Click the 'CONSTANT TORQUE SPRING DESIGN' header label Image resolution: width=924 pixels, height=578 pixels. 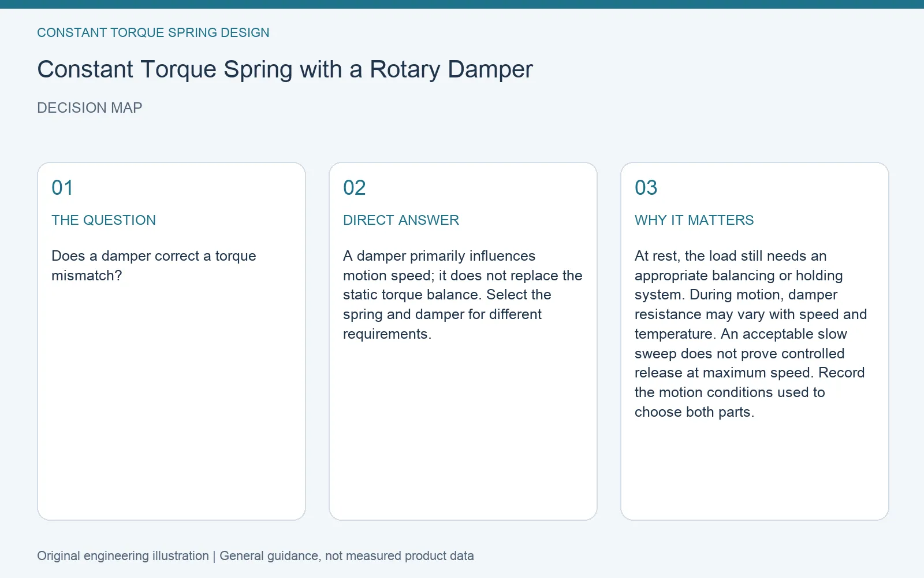pos(153,33)
